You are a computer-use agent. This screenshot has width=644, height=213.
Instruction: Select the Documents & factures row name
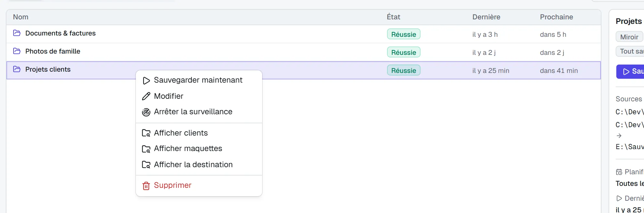(61, 33)
